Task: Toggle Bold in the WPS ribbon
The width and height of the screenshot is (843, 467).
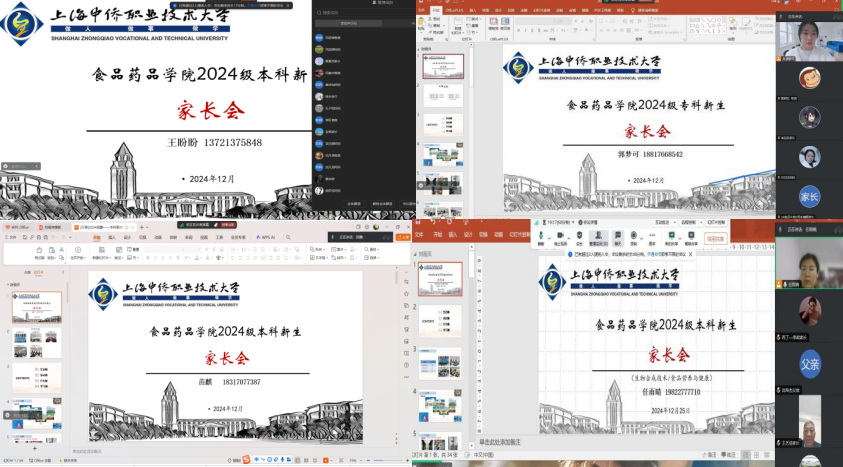Action: (148, 258)
